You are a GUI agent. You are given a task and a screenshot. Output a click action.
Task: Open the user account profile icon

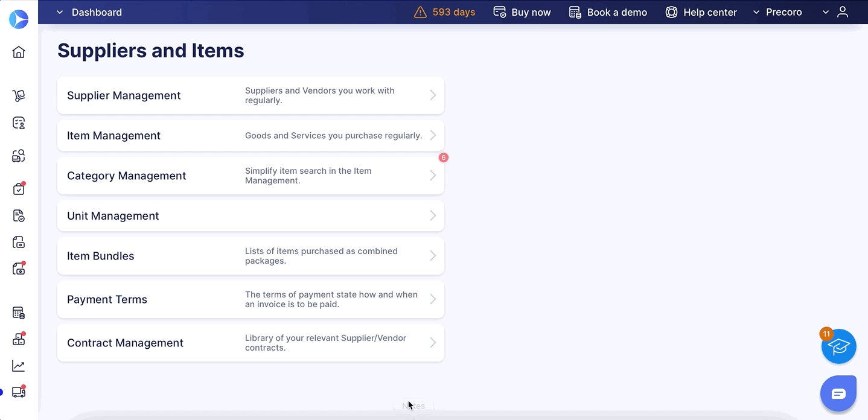[x=843, y=12]
